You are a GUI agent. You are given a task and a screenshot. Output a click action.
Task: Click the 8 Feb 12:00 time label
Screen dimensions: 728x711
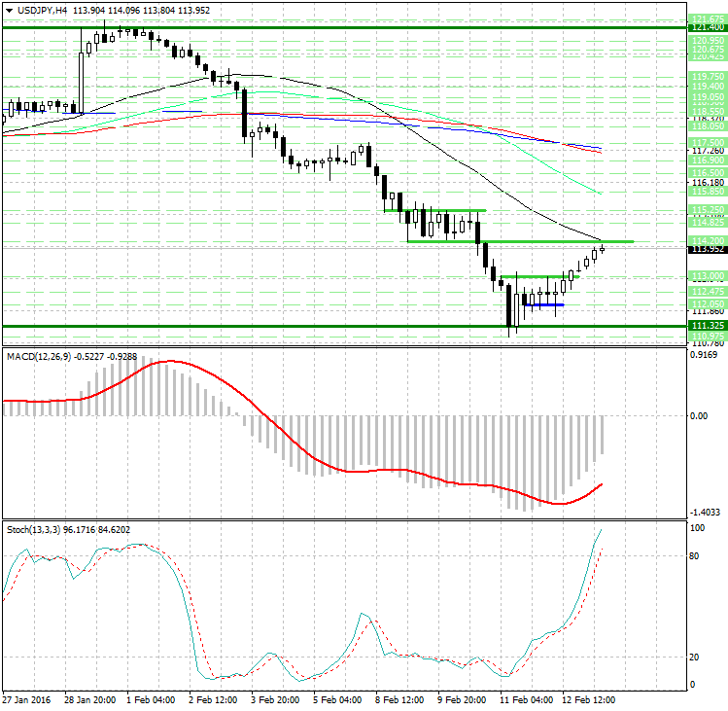pos(399,700)
